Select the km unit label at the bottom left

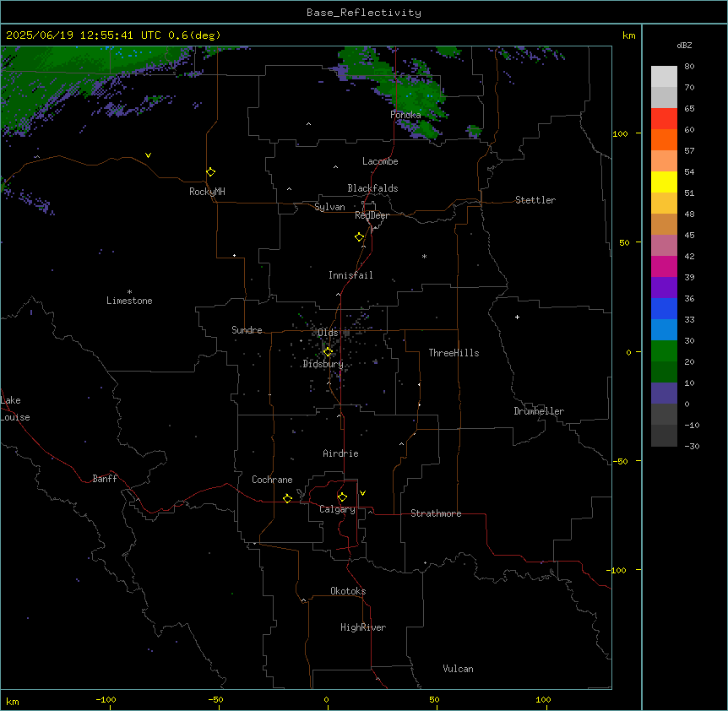[x=13, y=702]
